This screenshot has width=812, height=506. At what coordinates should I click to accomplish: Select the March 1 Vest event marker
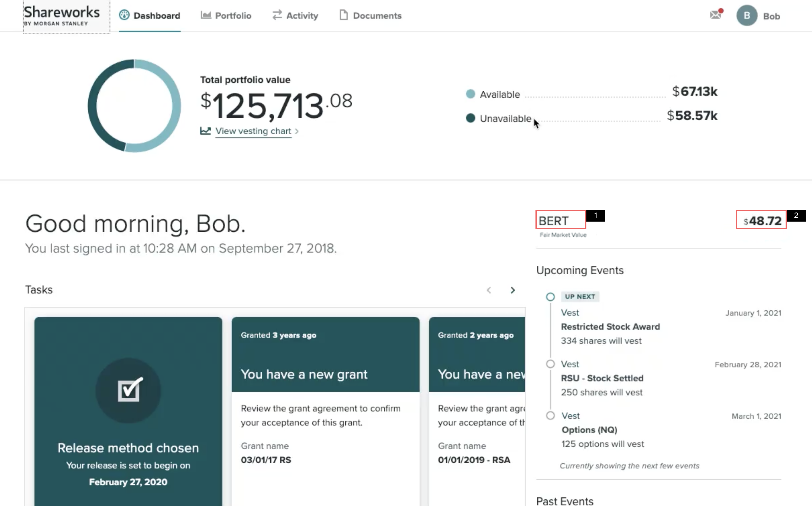550,416
